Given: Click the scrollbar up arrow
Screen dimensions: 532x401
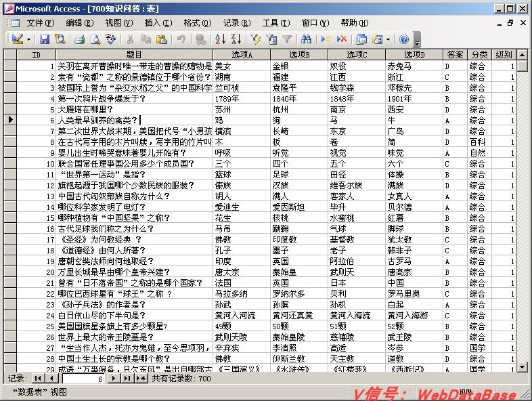Looking at the screenshot, I should tap(522, 54).
